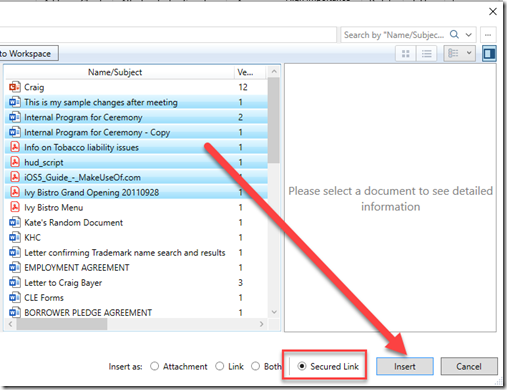Click the list scroll up arrow

pos(274,71)
